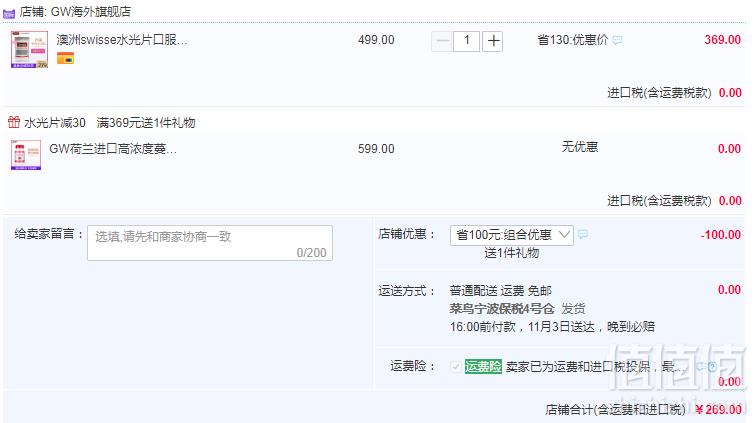Viewport: 756px width, 423px height.
Task: Click the green 运费险 badge
Action: pyautogui.click(x=483, y=367)
